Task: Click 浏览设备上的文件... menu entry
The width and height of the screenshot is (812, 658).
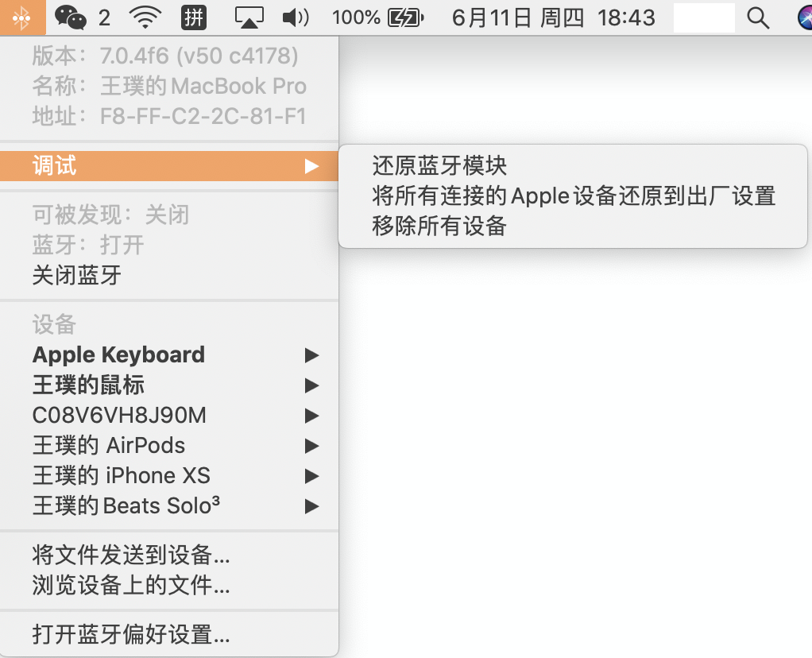Action: [x=131, y=586]
